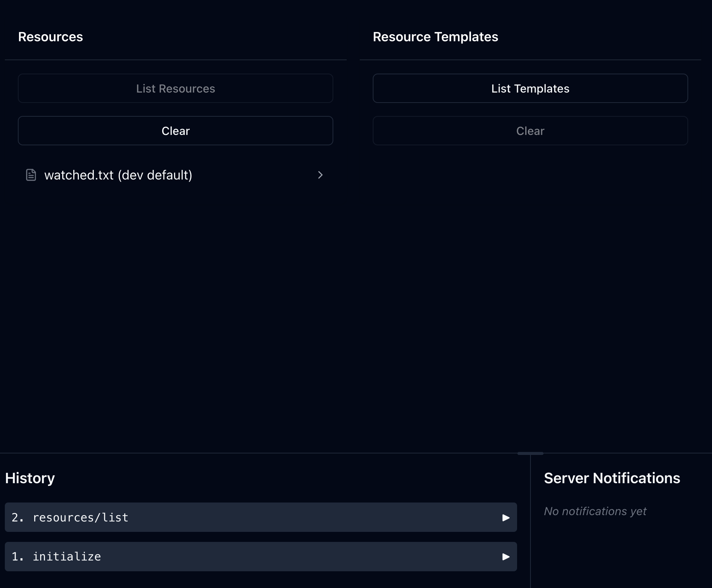Select the 1. initialize history entry
712x588 pixels.
pos(261,556)
